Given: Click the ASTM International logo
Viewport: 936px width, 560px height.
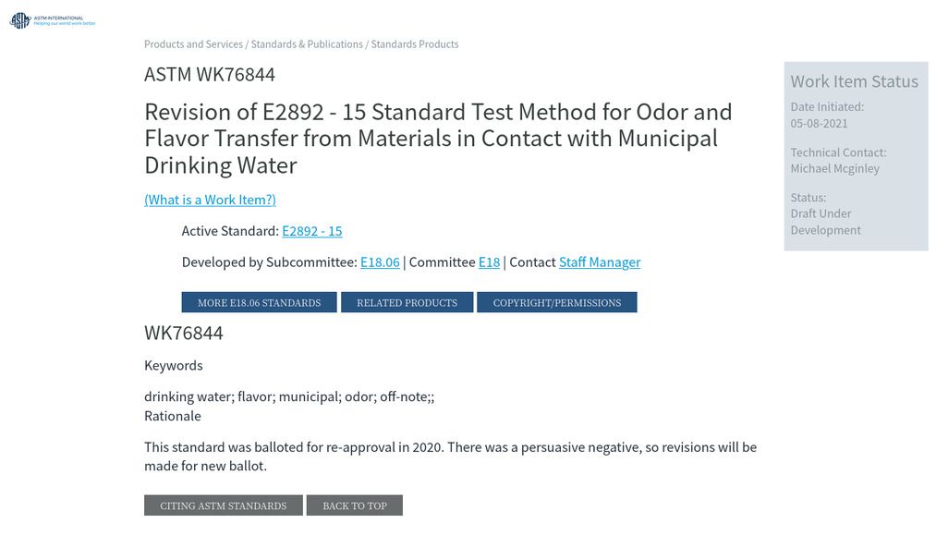Looking at the screenshot, I should [53, 20].
